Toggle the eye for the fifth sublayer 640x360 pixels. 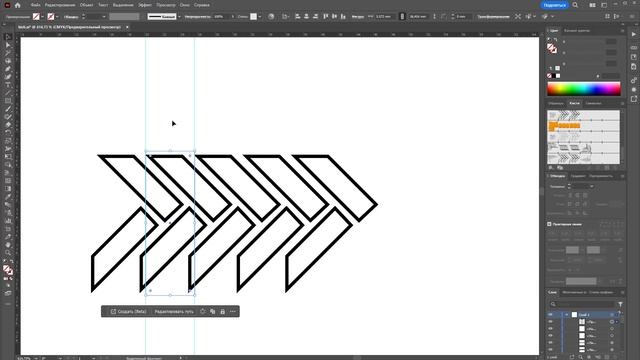coord(551,350)
